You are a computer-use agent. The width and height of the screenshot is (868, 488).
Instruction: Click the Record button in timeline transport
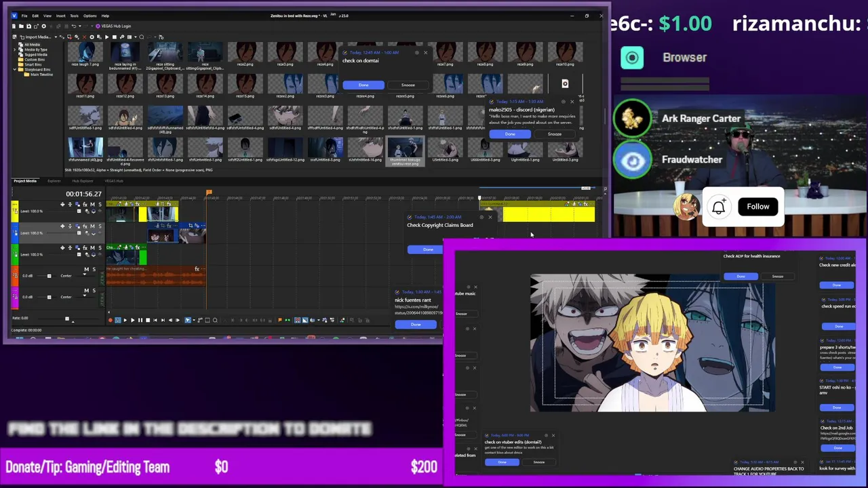[111, 320]
